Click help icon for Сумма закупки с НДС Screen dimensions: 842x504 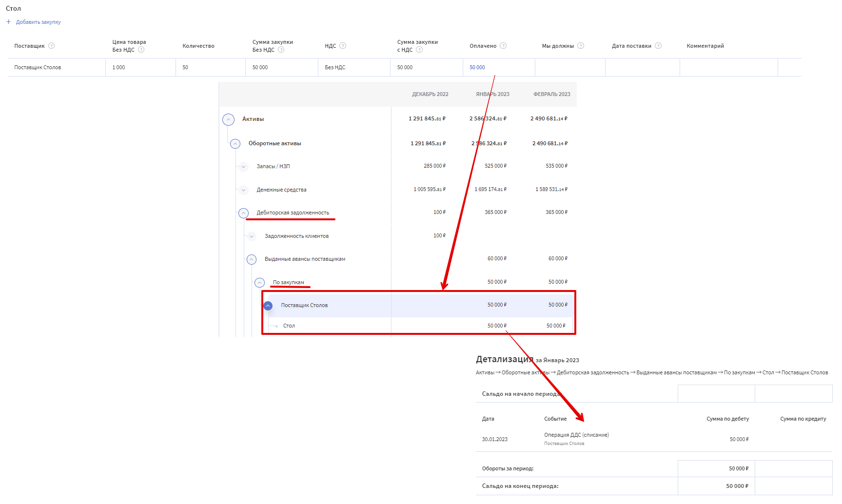coord(419,50)
